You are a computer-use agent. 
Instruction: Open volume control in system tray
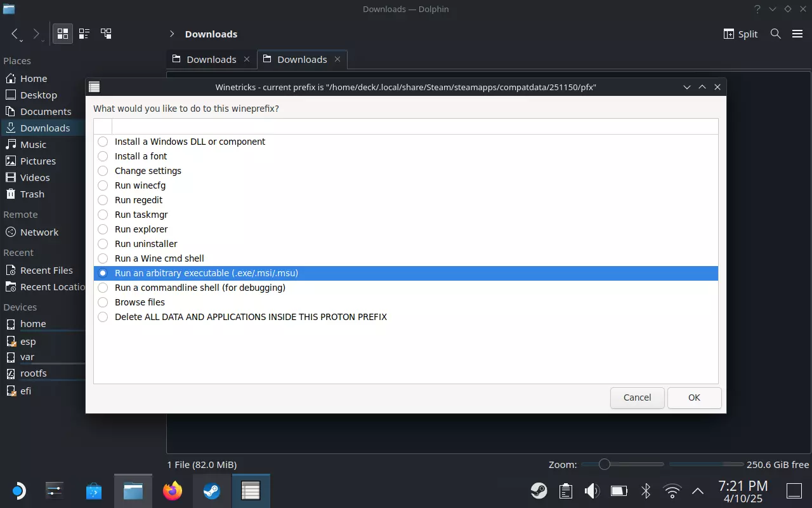pos(592,491)
